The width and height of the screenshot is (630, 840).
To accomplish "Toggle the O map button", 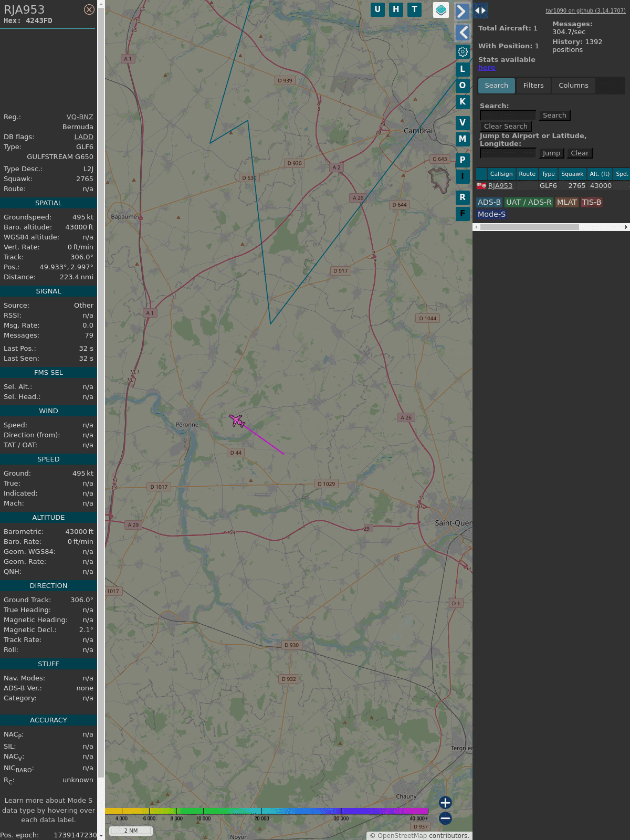I will (x=463, y=85).
